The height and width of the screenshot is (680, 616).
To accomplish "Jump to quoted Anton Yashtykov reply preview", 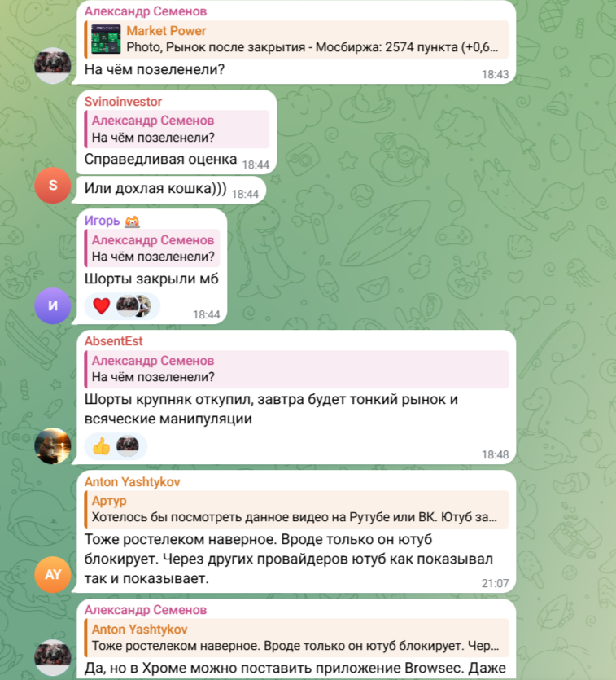I will coord(296,638).
